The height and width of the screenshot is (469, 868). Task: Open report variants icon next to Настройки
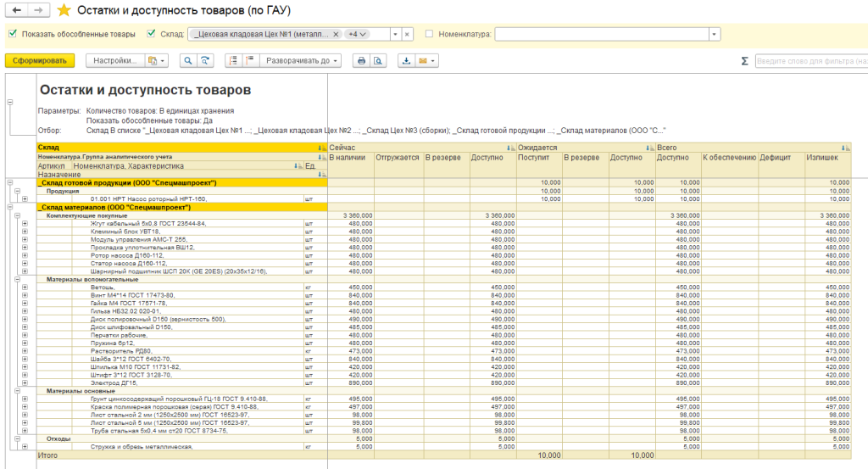pyautogui.click(x=157, y=61)
